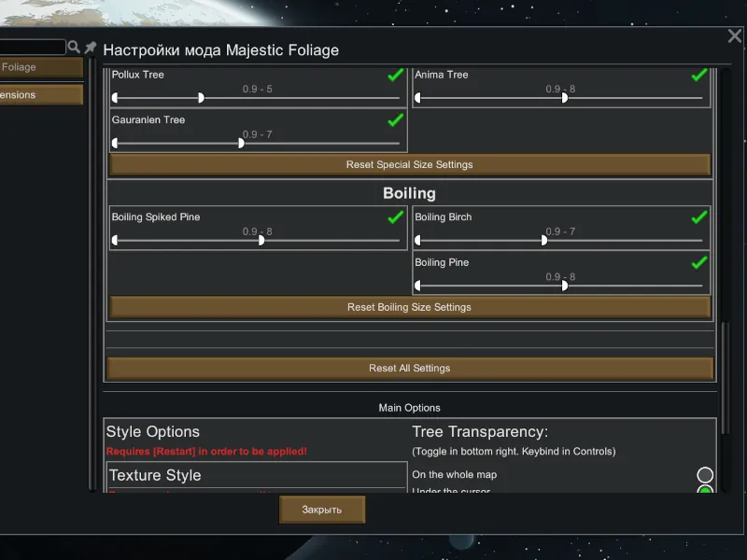
Task: Click the Закрыть button
Action: 322,510
